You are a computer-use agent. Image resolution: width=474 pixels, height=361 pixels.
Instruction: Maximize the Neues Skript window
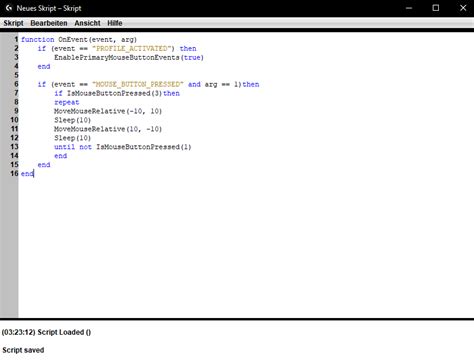pos(436,8)
